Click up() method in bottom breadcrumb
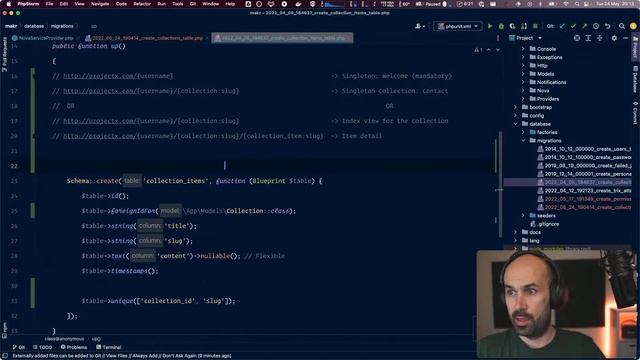This screenshot has height=360, width=640. coord(96,339)
